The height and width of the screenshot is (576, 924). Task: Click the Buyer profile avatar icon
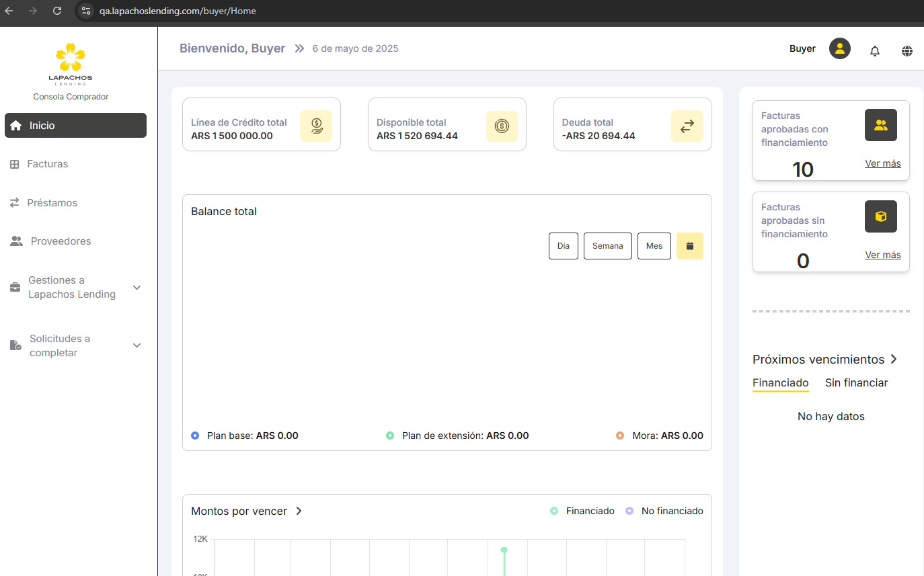[x=839, y=48]
